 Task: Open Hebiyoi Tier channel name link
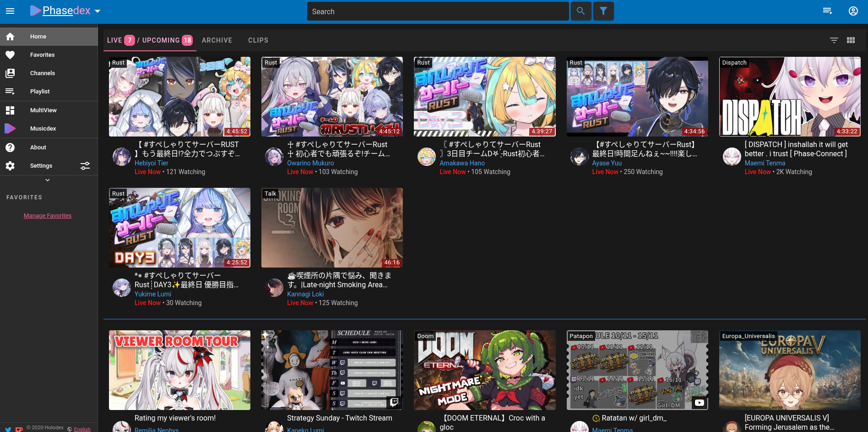pos(152,163)
